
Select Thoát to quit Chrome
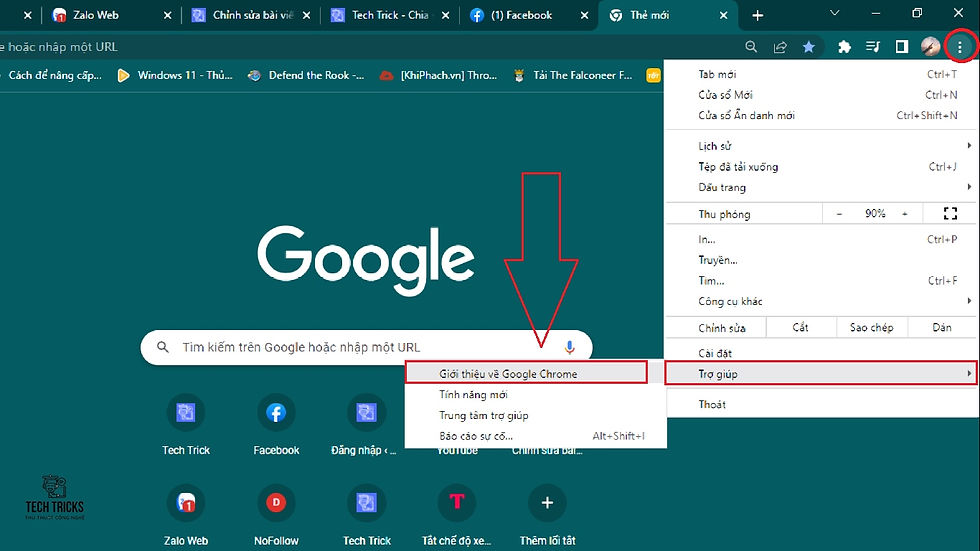tap(821, 404)
